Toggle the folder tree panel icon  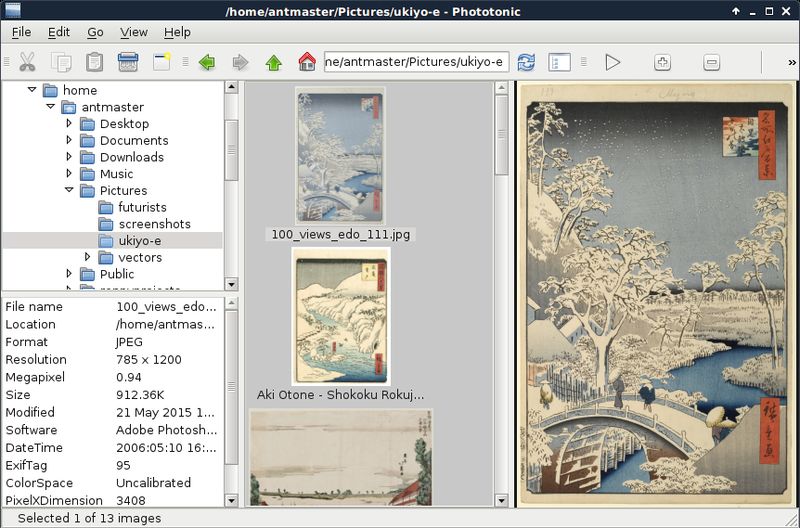coord(559,62)
